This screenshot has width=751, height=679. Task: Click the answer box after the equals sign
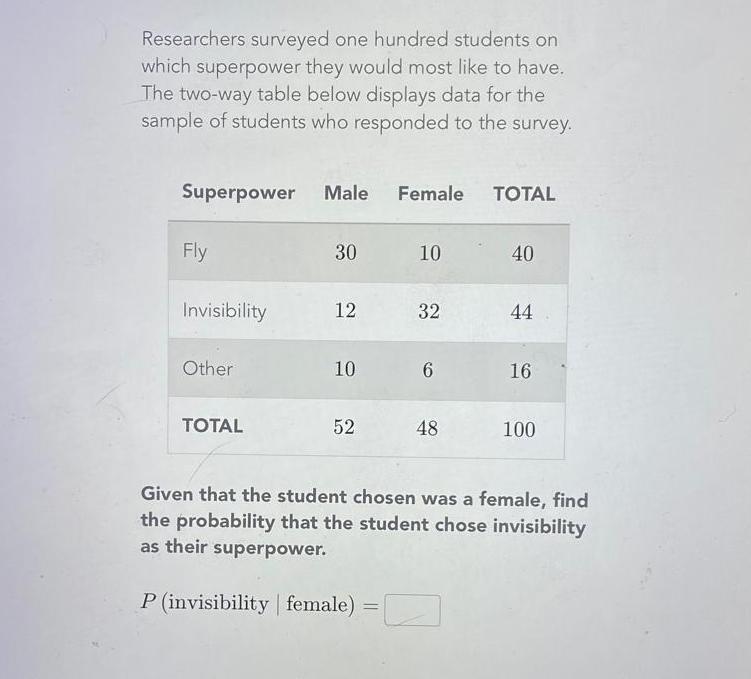click(412, 609)
